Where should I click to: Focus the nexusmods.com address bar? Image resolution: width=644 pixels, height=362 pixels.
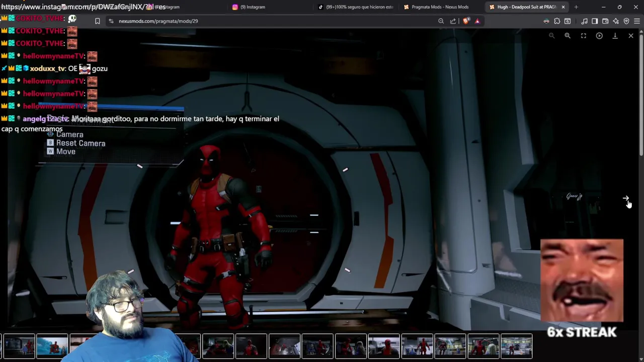272,21
